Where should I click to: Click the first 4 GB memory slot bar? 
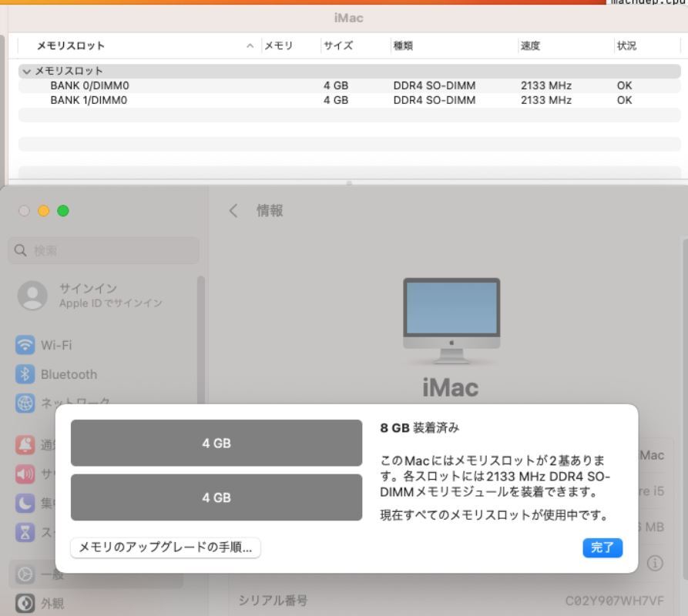coord(216,443)
